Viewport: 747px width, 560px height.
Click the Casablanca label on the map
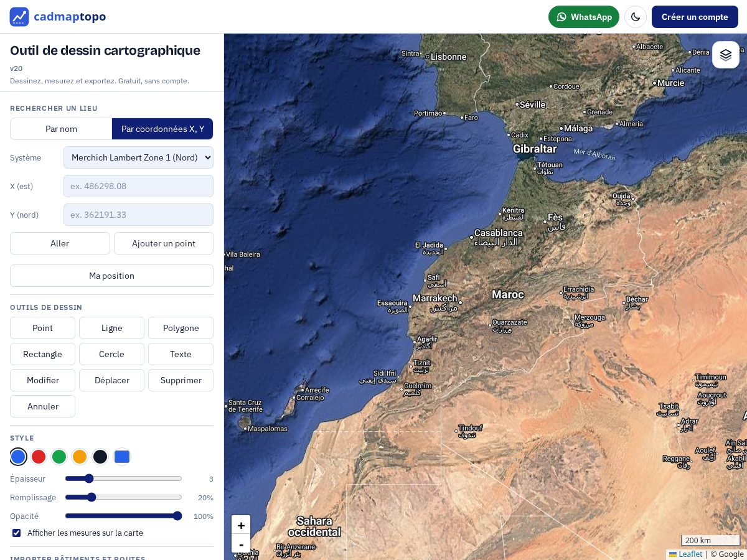click(x=499, y=233)
